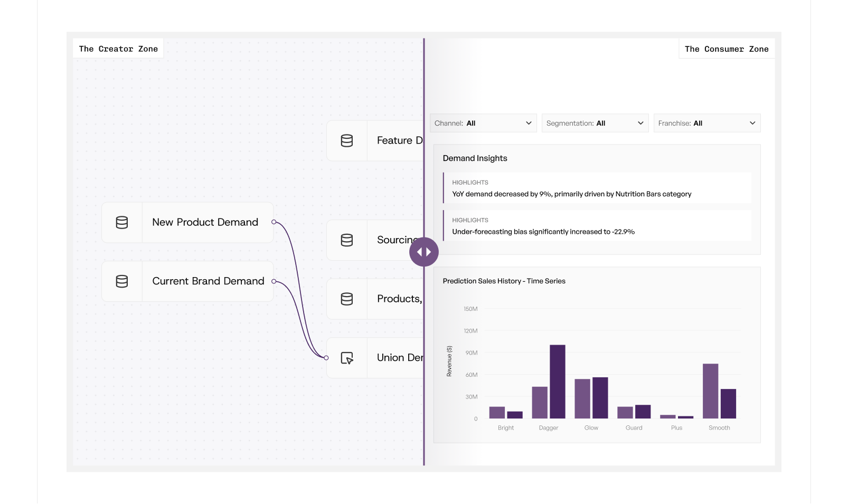Click database icon on Products node
The image size is (848, 504).
pyautogui.click(x=347, y=299)
